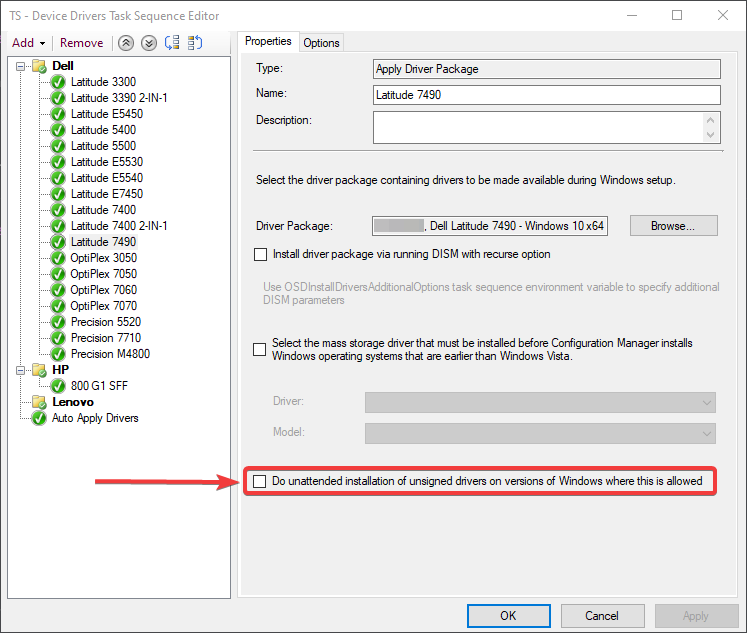
Task: Click green check icon beside Latitude 7490
Action: (58, 242)
